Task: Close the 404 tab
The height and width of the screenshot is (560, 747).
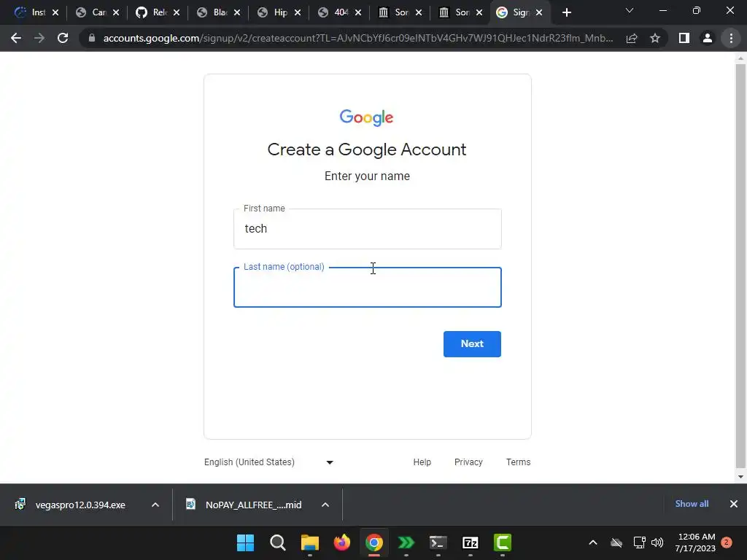Action: click(x=358, y=13)
